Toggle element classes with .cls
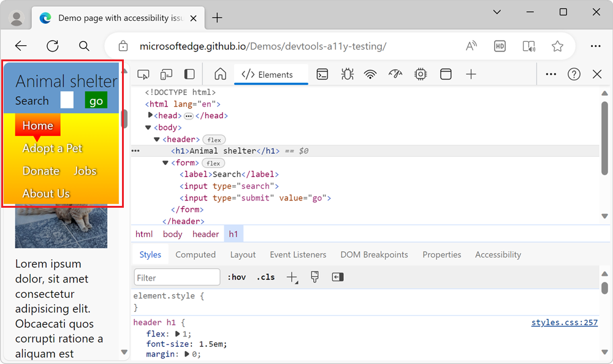 click(x=265, y=276)
